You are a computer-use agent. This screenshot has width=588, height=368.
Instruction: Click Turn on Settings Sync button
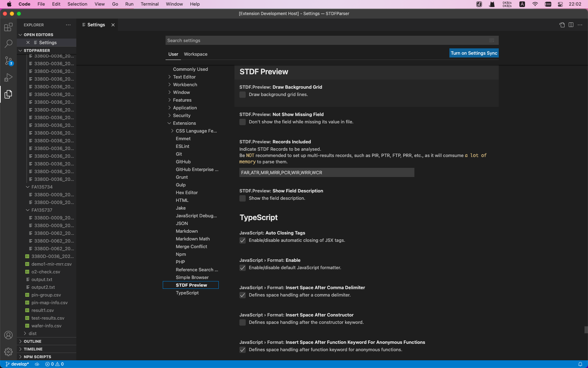coord(474,53)
